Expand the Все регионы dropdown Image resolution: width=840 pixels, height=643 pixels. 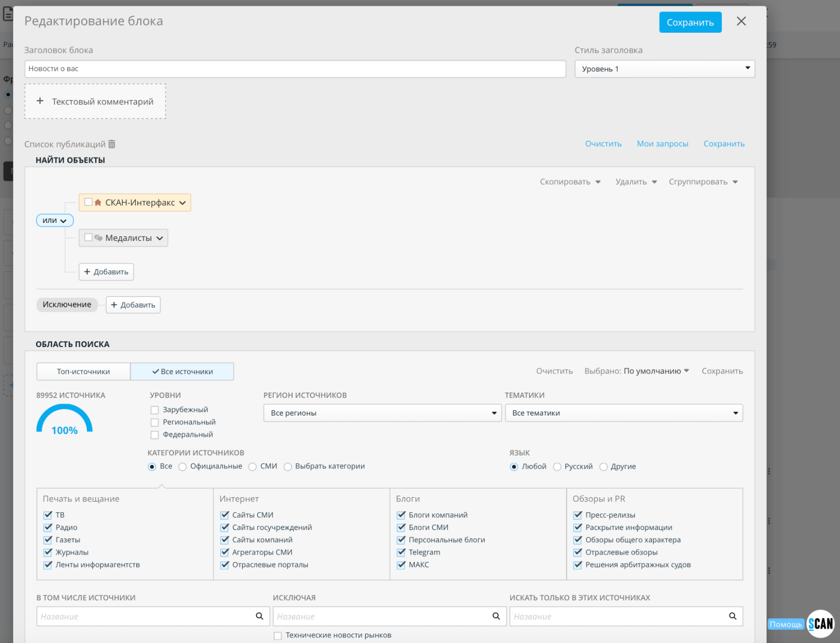coord(382,413)
